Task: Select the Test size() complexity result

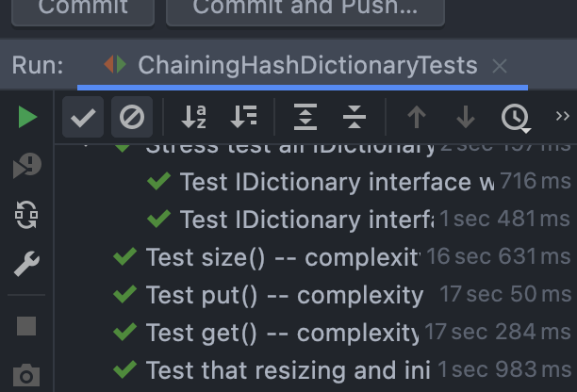Action: (x=282, y=257)
